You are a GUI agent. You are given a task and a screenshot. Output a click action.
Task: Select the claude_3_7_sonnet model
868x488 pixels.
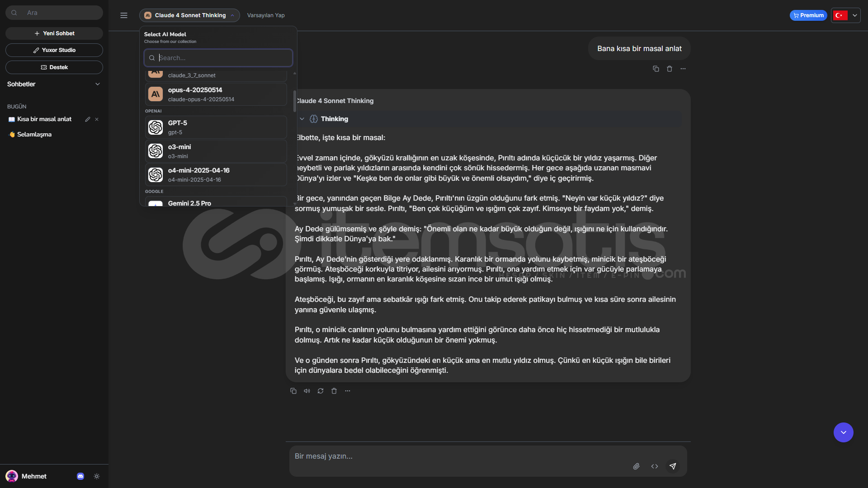pos(216,75)
